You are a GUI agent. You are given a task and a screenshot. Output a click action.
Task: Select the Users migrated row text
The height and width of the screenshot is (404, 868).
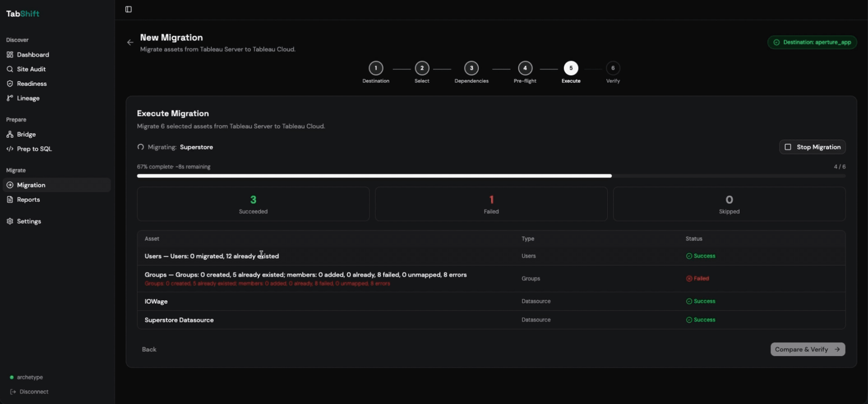[x=212, y=256]
